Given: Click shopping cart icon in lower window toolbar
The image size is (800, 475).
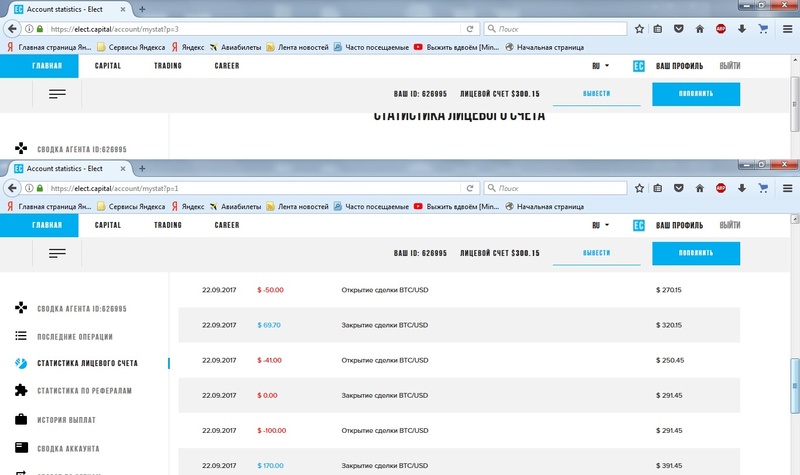Looking at the screenshot, I should tap(763, 188).
